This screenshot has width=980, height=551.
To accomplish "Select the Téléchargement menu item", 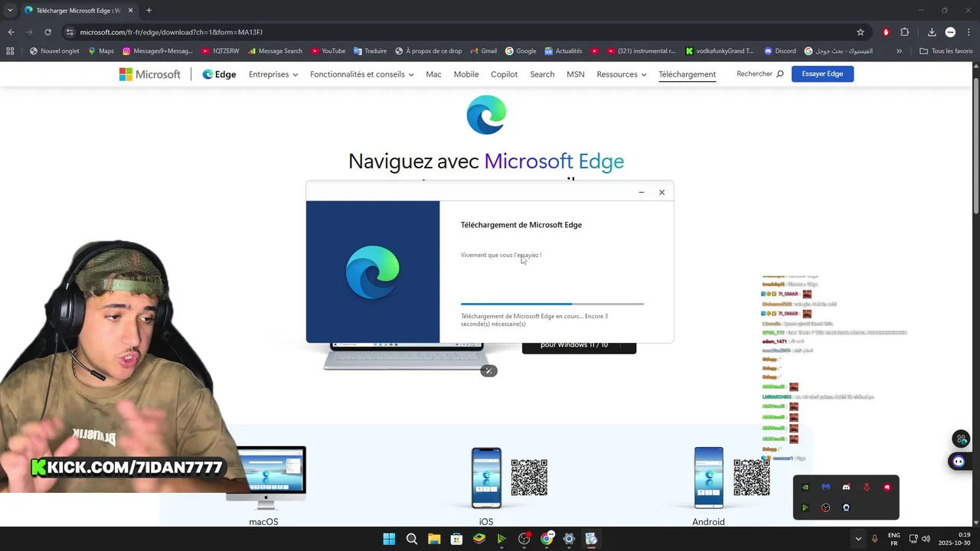I will [687, 74].
